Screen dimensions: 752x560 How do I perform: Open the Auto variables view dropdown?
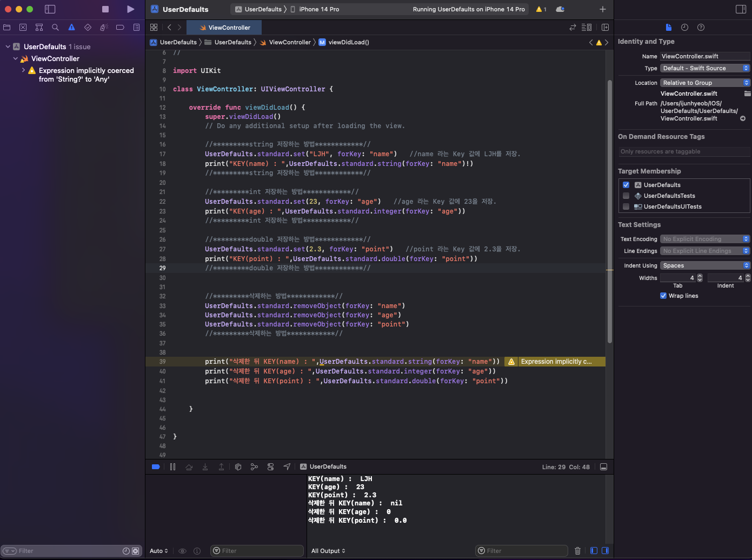tap(159, 551)
